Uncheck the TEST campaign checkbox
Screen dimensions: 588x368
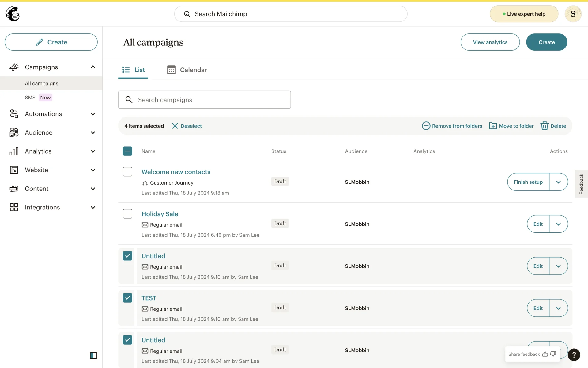(x=127, y=298)
